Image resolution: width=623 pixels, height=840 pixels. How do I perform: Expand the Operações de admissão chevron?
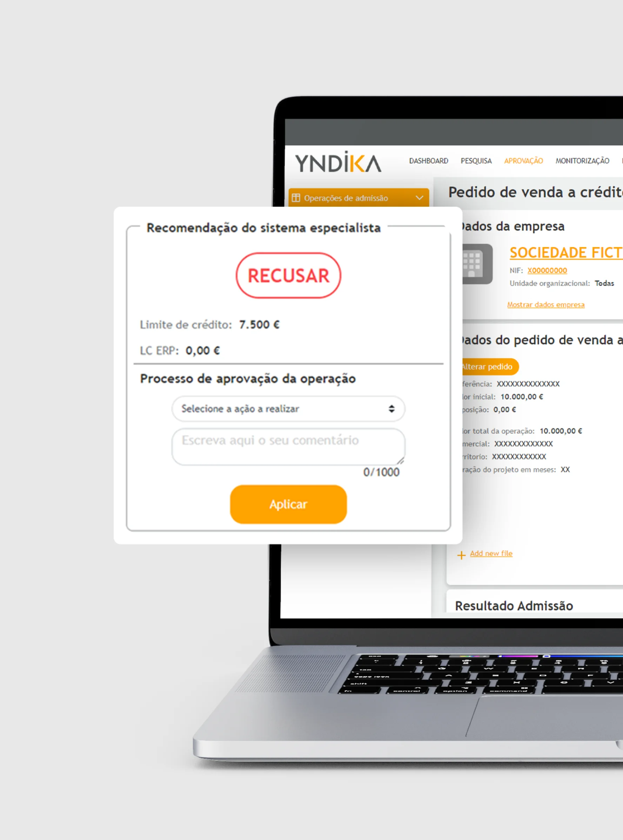[x=419, y=198]
